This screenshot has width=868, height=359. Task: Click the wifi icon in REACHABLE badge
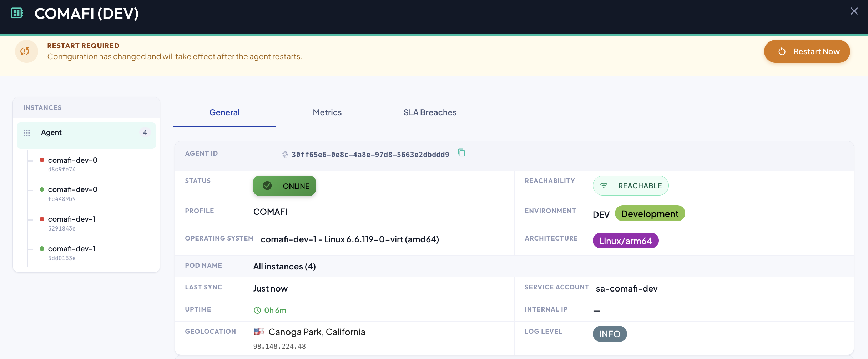point(604,186)
